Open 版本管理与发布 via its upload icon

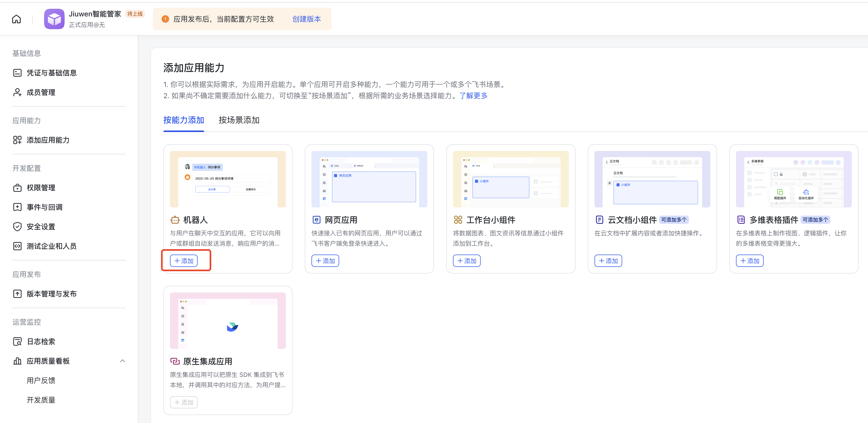tap(17, 294)
